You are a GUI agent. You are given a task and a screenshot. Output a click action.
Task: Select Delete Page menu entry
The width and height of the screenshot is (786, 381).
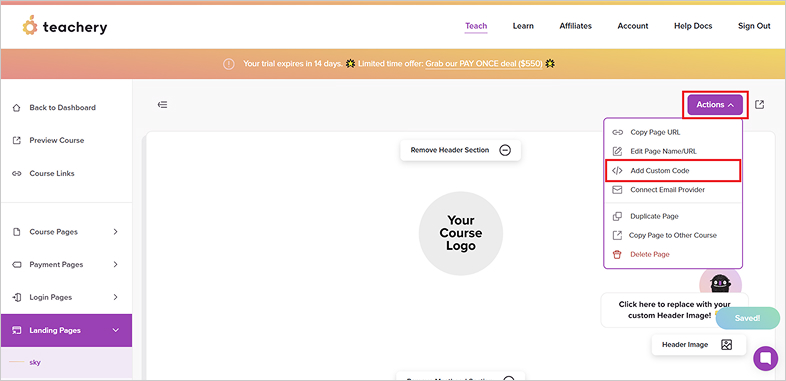(x=673, y=255)
